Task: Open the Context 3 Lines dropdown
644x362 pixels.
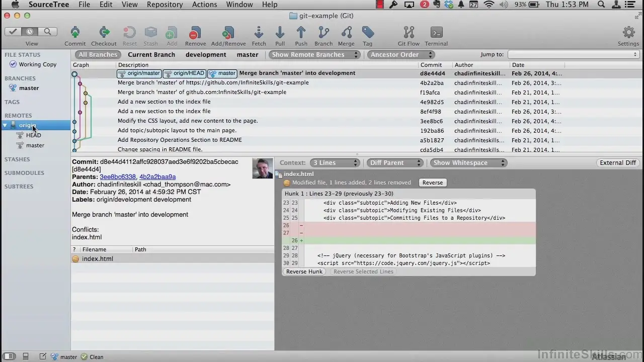Action: [x=335, y=162]
